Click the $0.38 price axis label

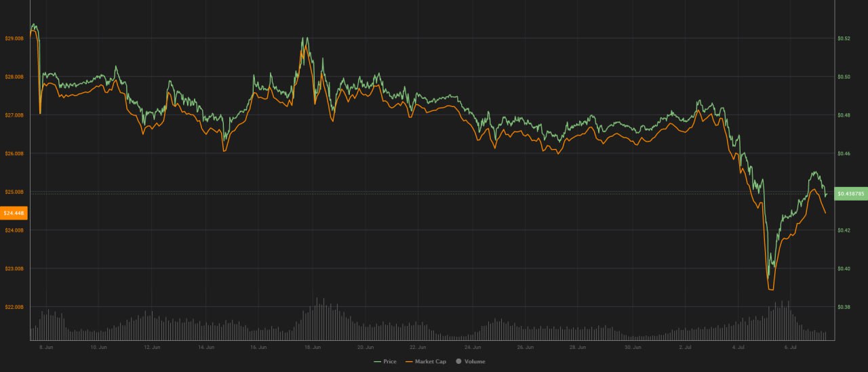[844, 307]
